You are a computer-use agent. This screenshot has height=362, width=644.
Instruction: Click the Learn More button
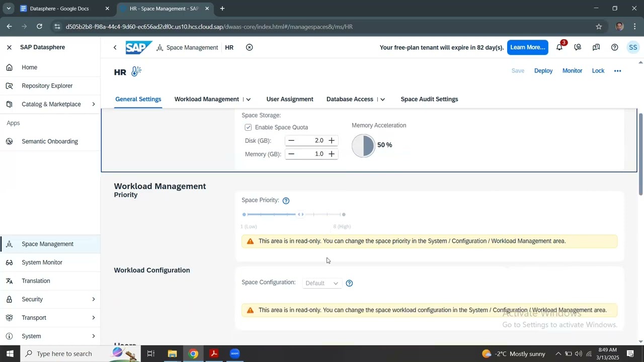click(x=527, y=47)
